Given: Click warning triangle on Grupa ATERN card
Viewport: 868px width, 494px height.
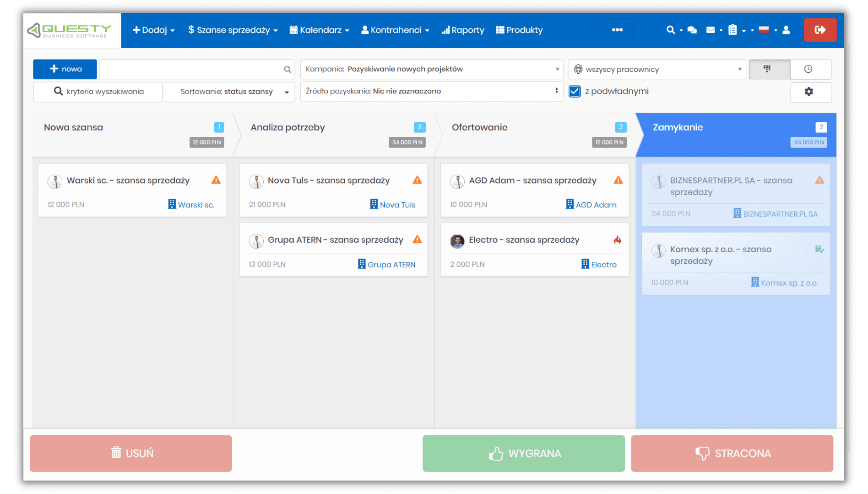Looking at the screenshot, I should 417,239.
